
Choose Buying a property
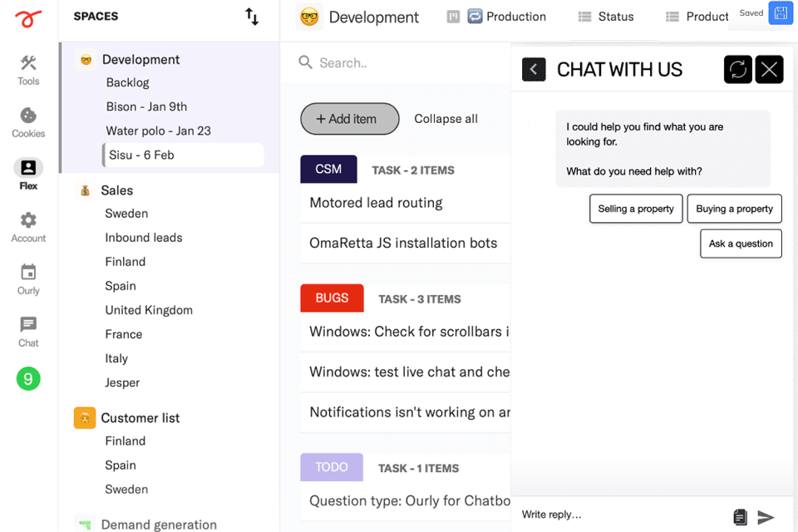click(734, 209)
